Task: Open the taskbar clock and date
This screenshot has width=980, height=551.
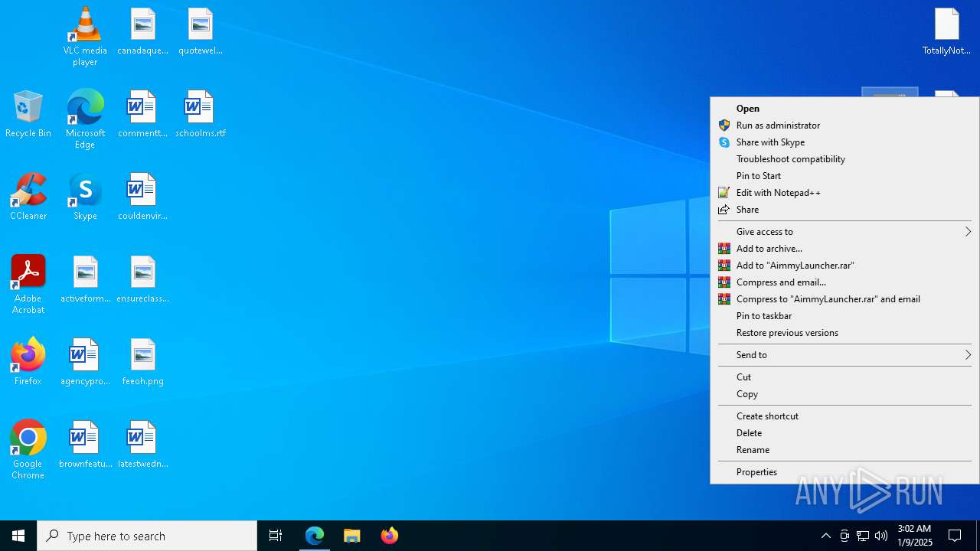Action: tap(914, 536)
